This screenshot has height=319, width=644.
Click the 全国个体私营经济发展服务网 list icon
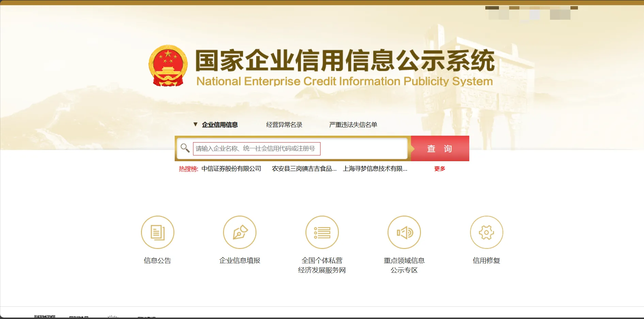coord(322,233)
